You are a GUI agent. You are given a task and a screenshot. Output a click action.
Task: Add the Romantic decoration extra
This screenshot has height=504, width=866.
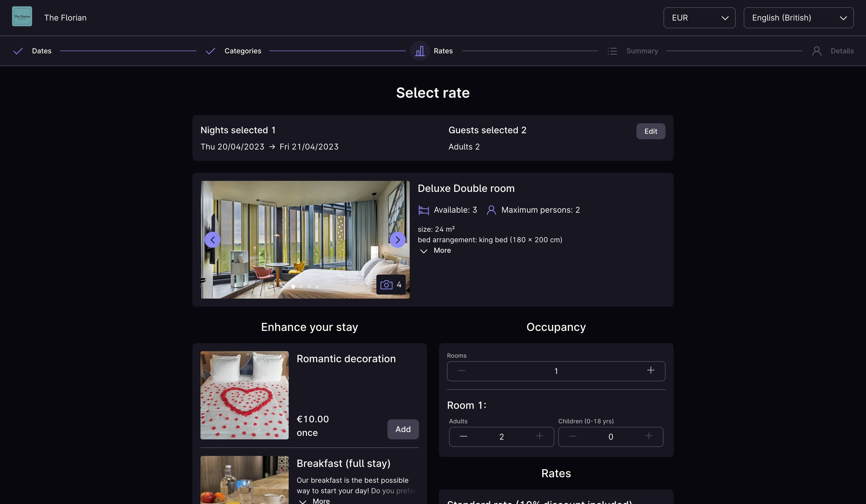403,429
